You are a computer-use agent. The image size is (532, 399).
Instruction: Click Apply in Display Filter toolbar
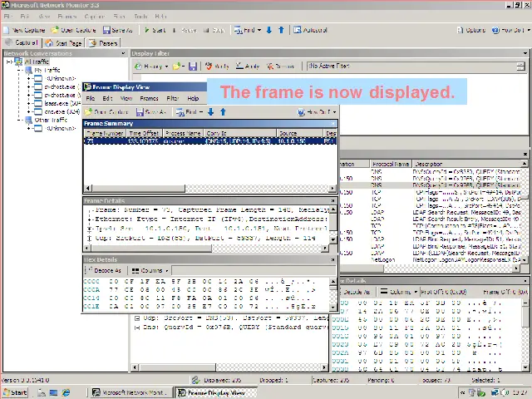248,66
